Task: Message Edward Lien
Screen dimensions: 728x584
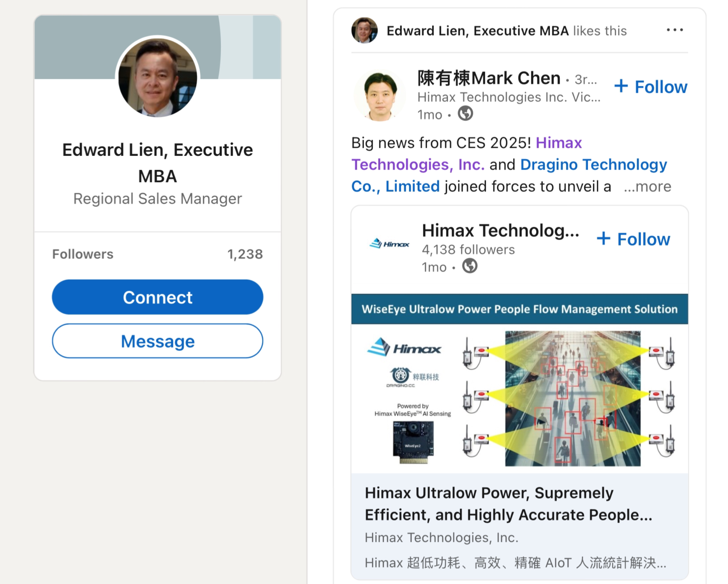Action: [x=157, y=341]
